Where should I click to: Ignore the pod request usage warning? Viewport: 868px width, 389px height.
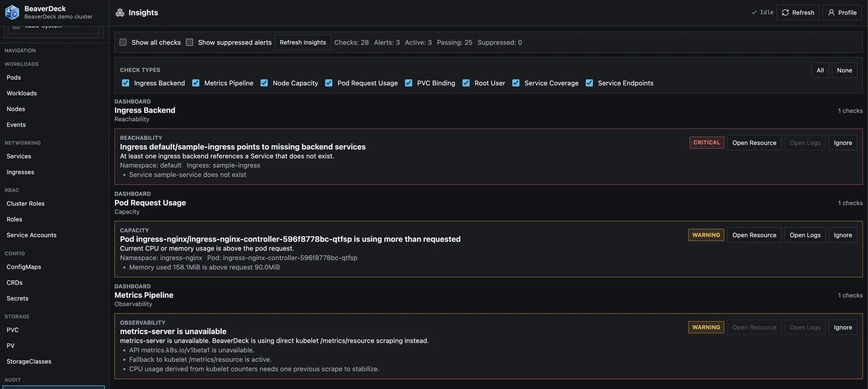pos(843,235)
